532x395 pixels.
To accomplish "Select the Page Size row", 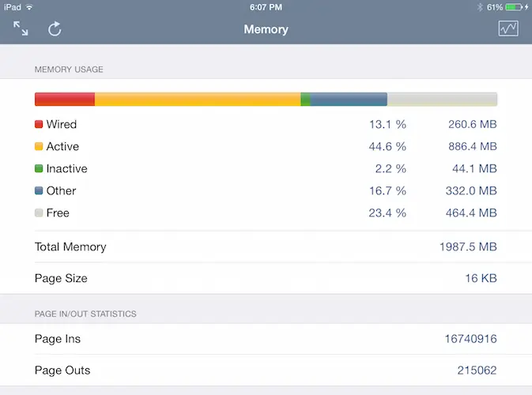I will 266,279.
